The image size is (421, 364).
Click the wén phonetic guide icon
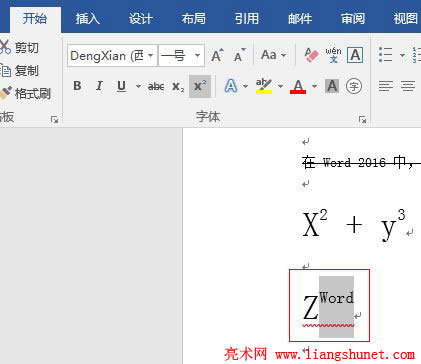coord(333,55)
